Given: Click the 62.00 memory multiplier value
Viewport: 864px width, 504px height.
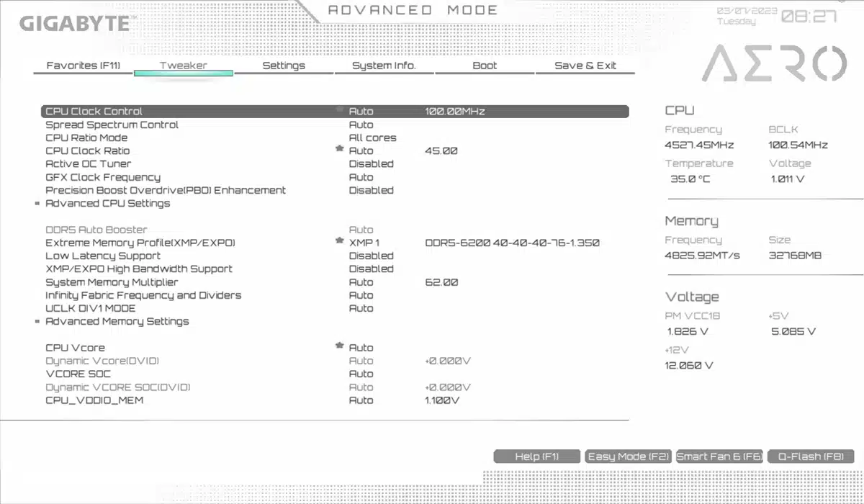Looking at the screenshot, I should click(x=441, y=282).
